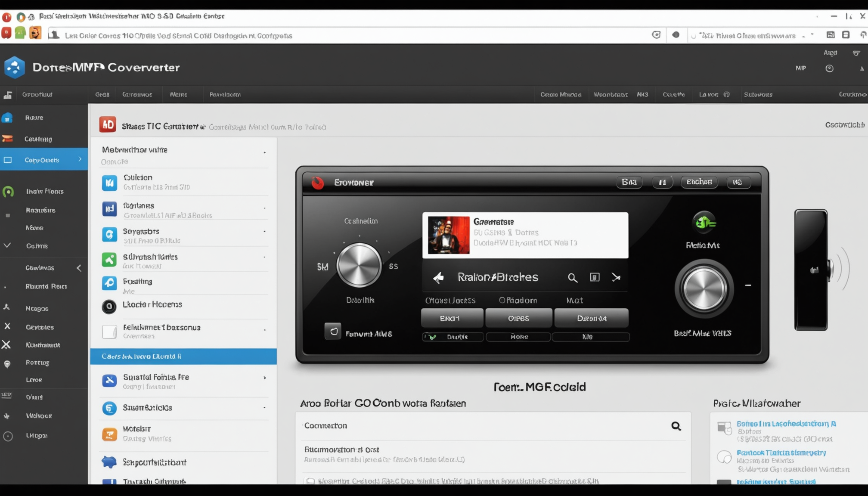Toggle the Fanumt AM8 checkbox button
Viewport: 868px width, 496px height.
click(333, 332)
